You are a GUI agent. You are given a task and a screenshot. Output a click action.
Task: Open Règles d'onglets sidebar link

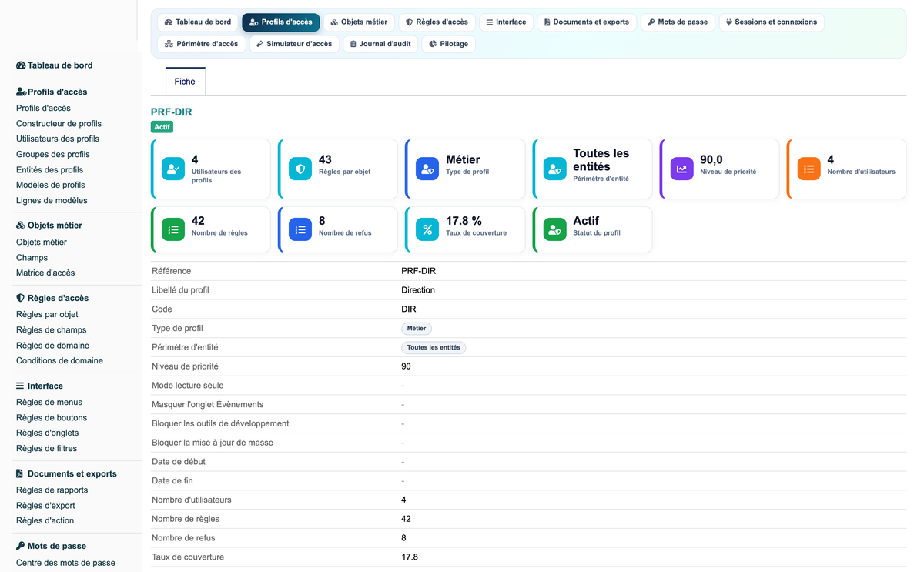coord(48,433)
